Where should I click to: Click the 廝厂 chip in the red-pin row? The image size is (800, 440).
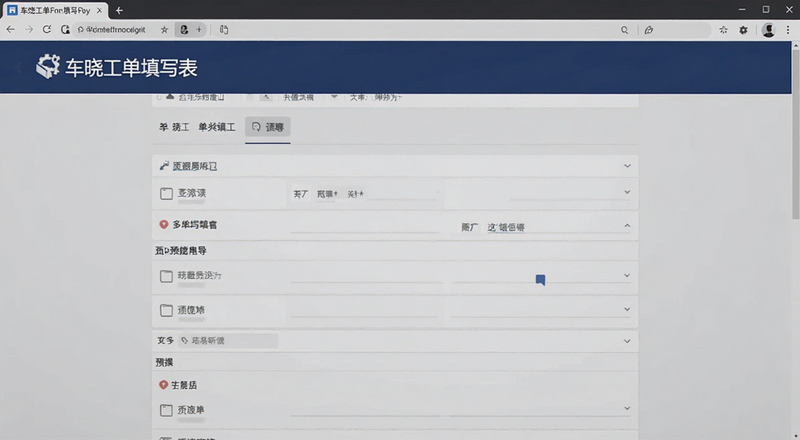pyautogui.click(x=469, y=227)
